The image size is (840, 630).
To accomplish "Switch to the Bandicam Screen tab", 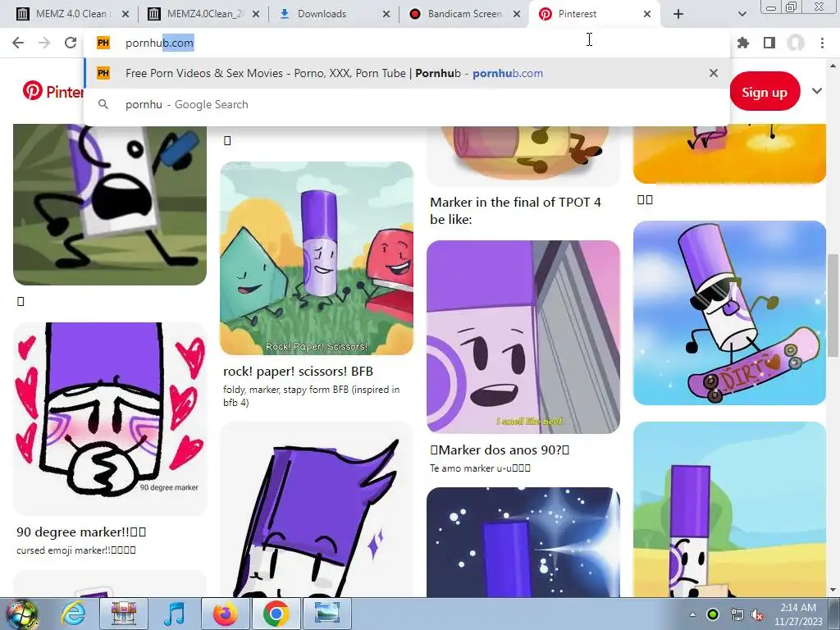I will click(x=464, y=14).
